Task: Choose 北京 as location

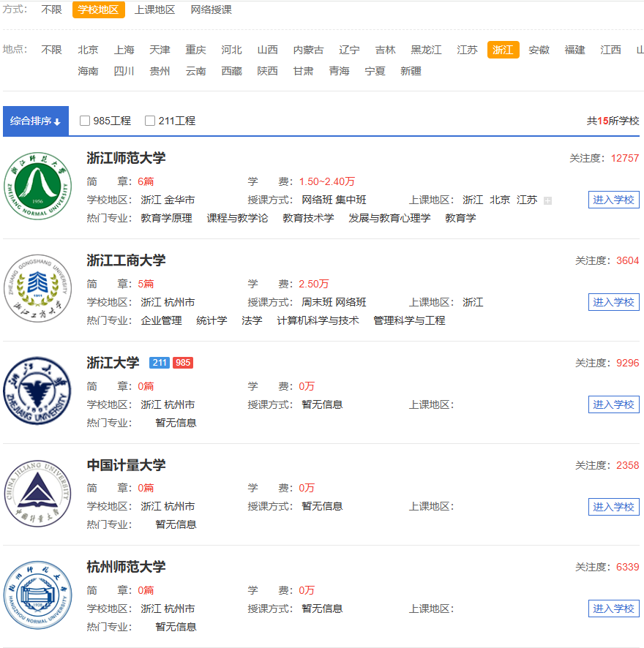Action: point(88,50)
